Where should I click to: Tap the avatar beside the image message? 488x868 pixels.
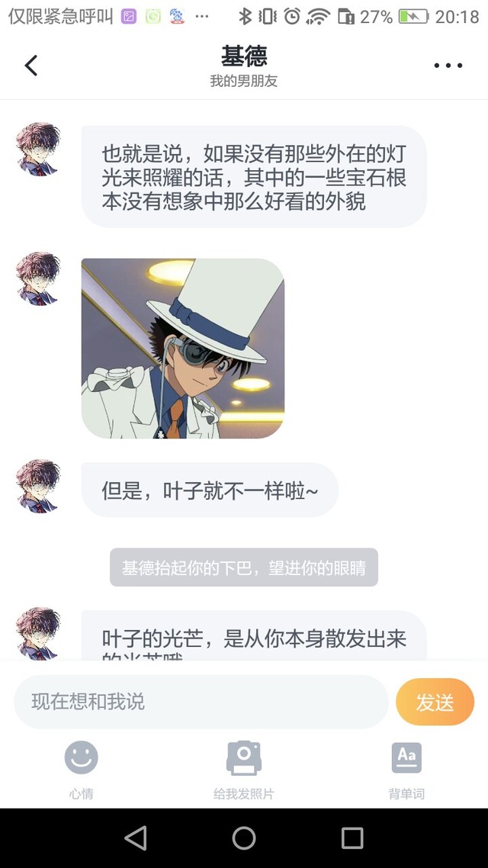37,278
